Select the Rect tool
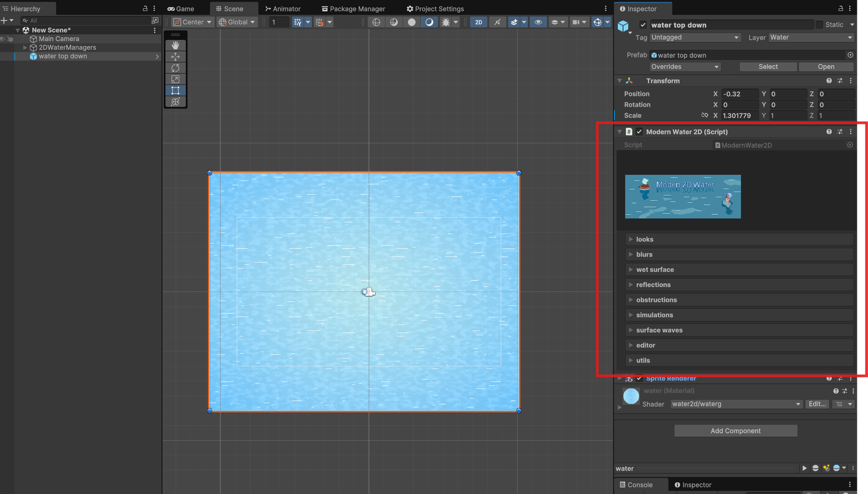This screenshot has height=494, width=868. tap(175, 91)
